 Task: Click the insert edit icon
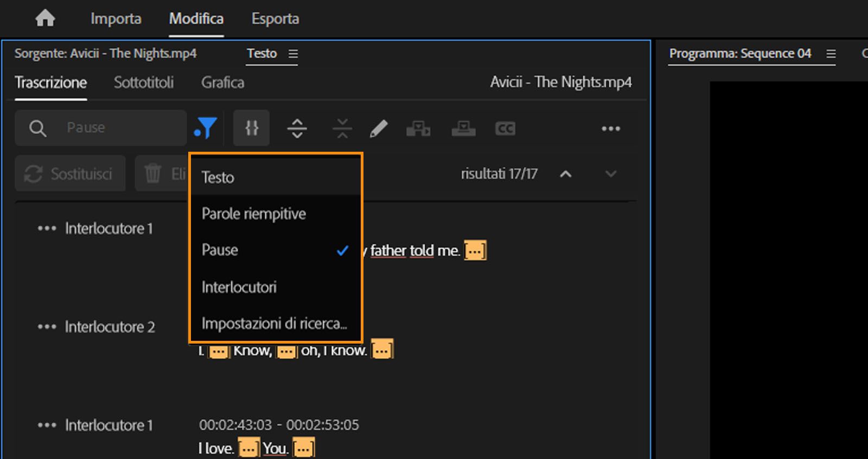[418, 129]
